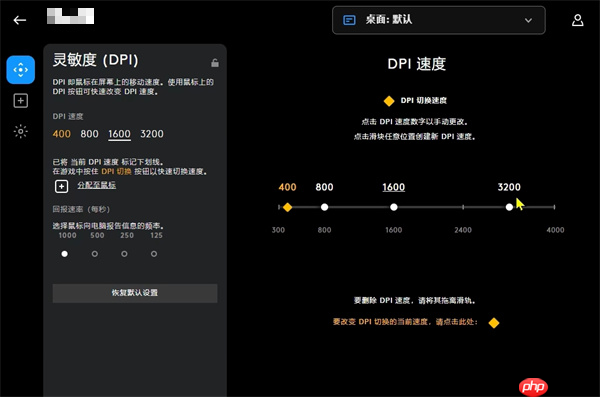The image size is (600, 397).
Task: Select DPI speed 400 in left panel
Action: [x=62, y=134]
